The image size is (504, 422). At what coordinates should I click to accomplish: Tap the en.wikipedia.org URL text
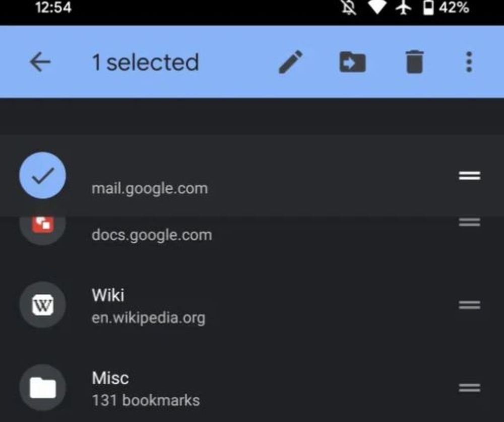[x=148, y=318]
